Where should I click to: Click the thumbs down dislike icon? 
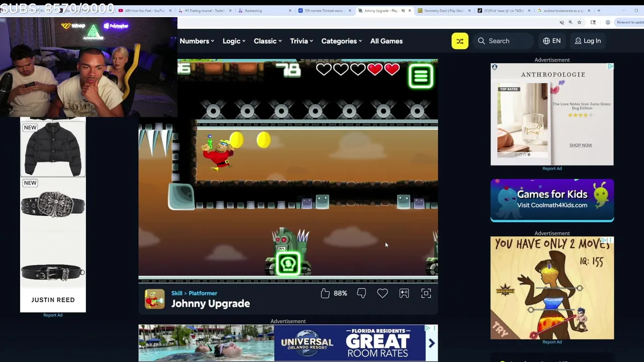click(361, 293)
